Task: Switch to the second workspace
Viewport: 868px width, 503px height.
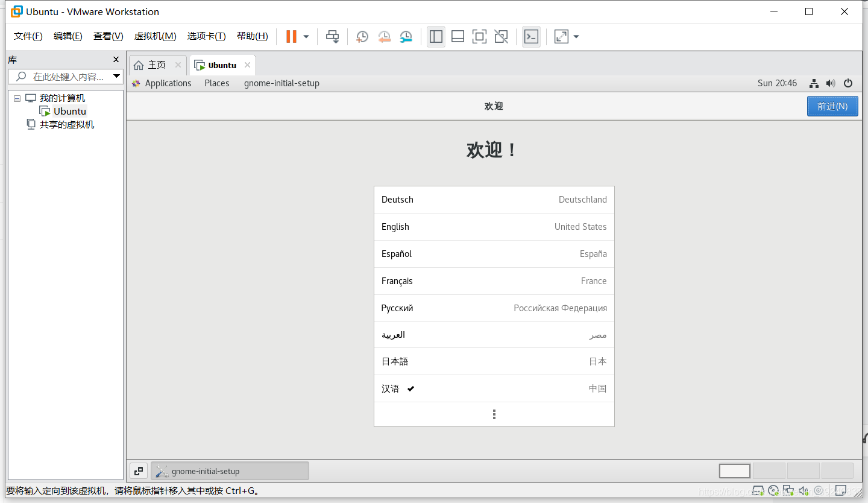Action: tap(769, 471)
